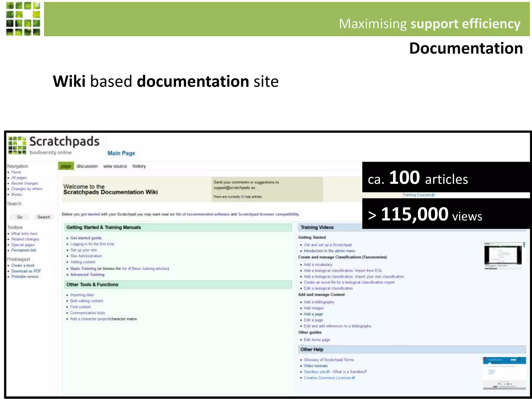Open 'Related changes' toolbox link

click(x=25, y=239)
